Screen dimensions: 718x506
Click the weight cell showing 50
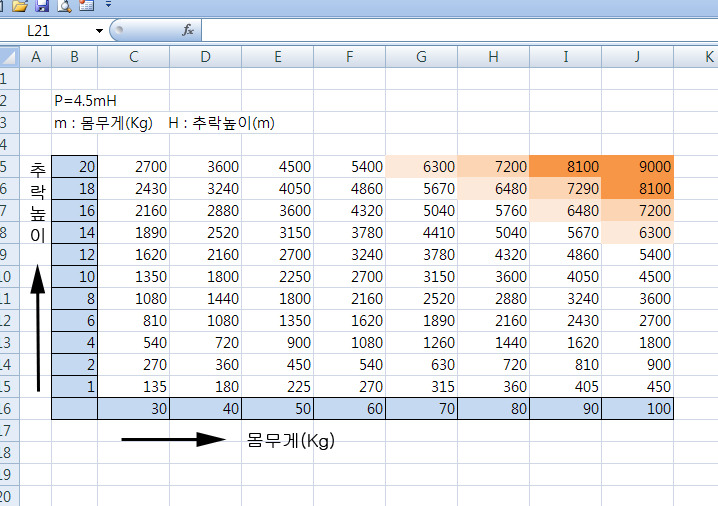tap(277, 408)
